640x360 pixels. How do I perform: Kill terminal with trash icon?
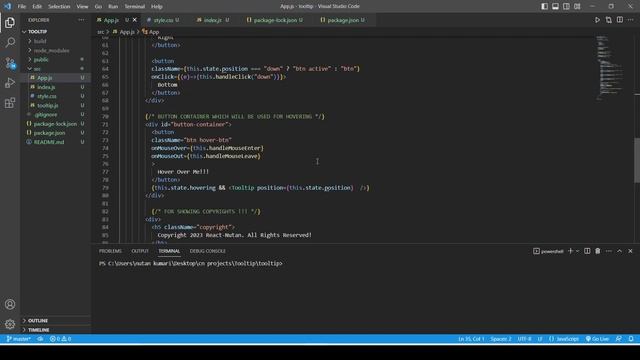[x=598, y=251]
